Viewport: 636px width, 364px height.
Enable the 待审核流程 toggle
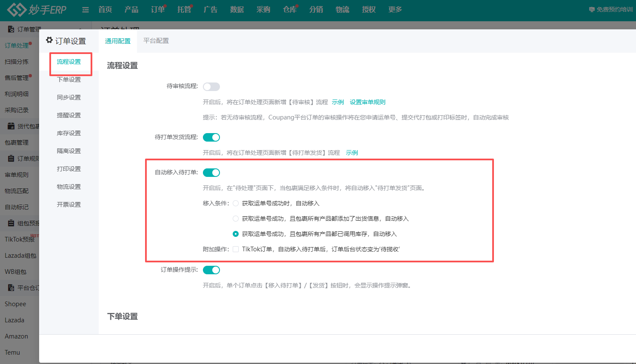[x=211, y=86]
